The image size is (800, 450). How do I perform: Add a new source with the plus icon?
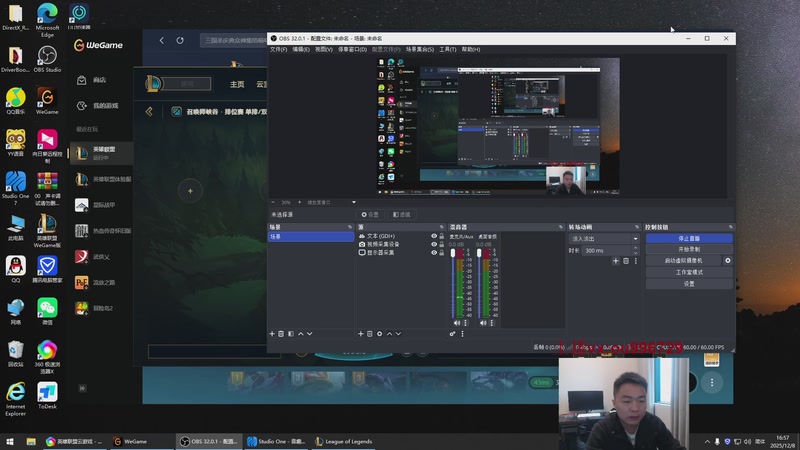pyautogui.click(x=361, y=334)
